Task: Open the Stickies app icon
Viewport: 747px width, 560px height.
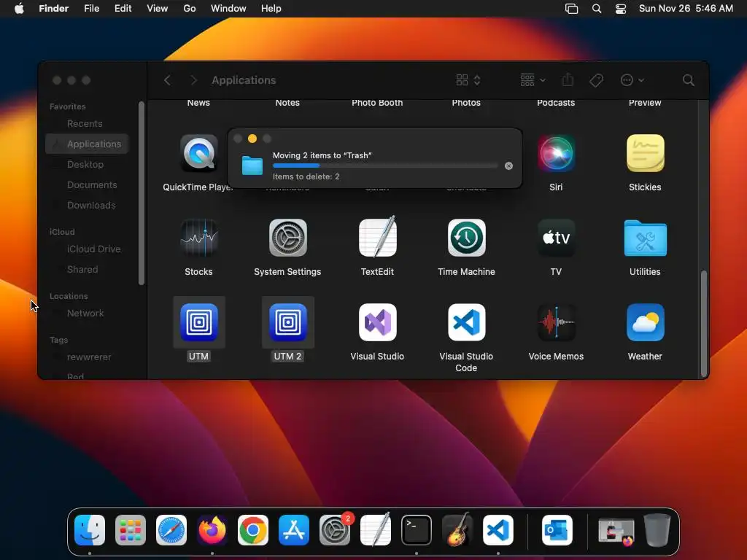Action: tap(645, 153)
